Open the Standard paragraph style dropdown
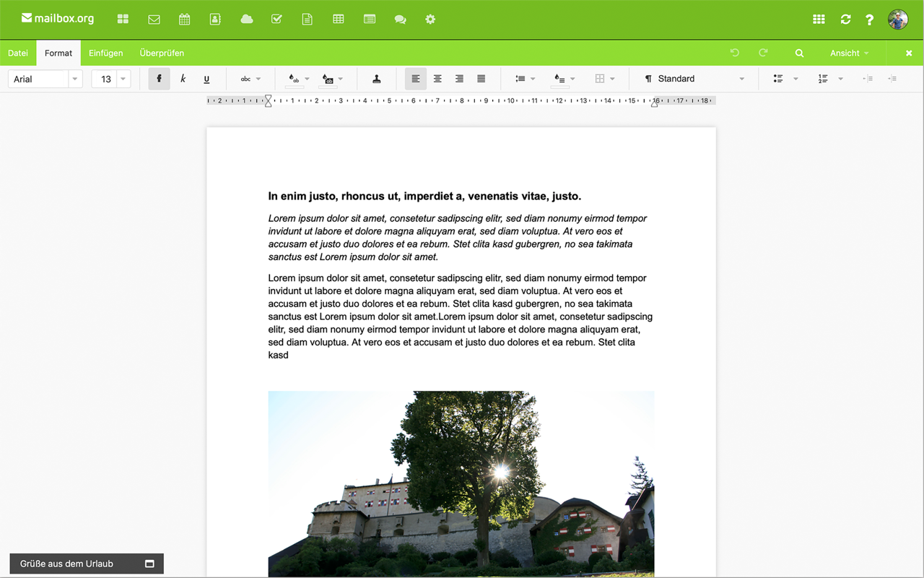924x578 pixels. point(694,79)
